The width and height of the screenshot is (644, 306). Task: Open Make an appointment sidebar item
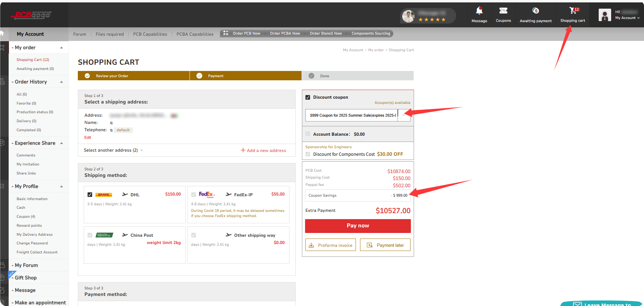(38, 302)
